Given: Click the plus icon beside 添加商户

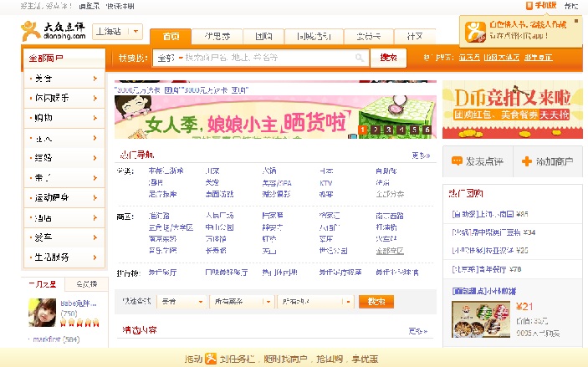Looking at the screenshot, I should (x=526, y=161).
